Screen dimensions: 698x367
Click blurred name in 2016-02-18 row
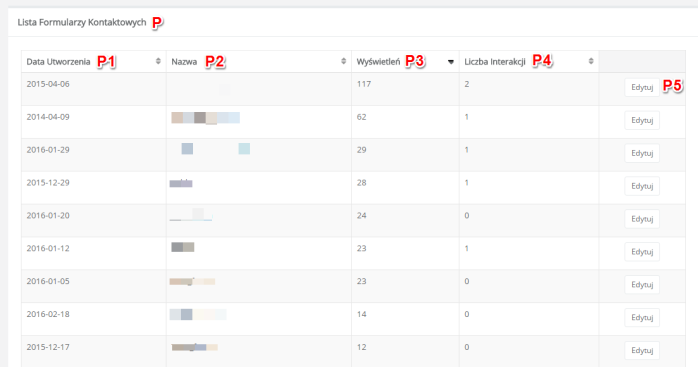click(x=198, y=314)
